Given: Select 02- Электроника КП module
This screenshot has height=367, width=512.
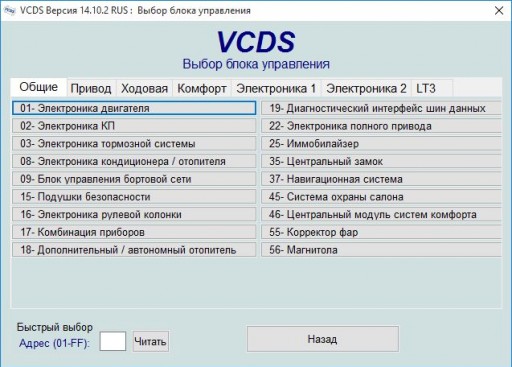Looking at the screenshot, I should [x=134, y=126].
